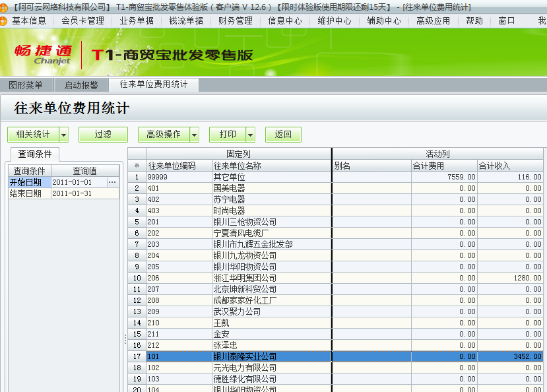Select the 成都家家好化工厂 row

coord(336,300)
